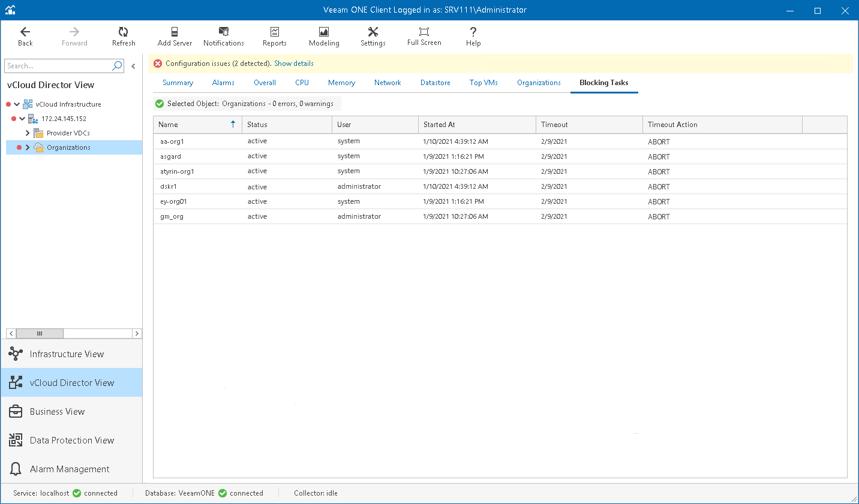Viewport: 859px width, 504px height.
Task: Focus the Search input field
Action: [58, 66]
